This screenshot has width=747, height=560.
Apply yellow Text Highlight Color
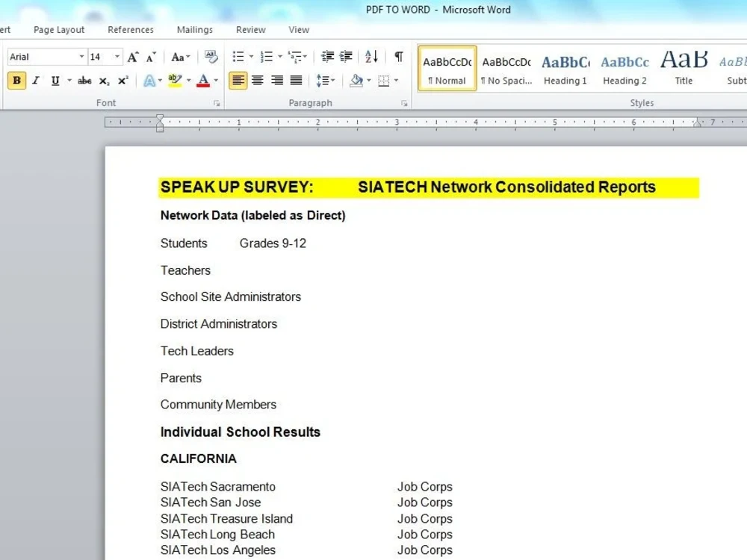pos(175,81)
